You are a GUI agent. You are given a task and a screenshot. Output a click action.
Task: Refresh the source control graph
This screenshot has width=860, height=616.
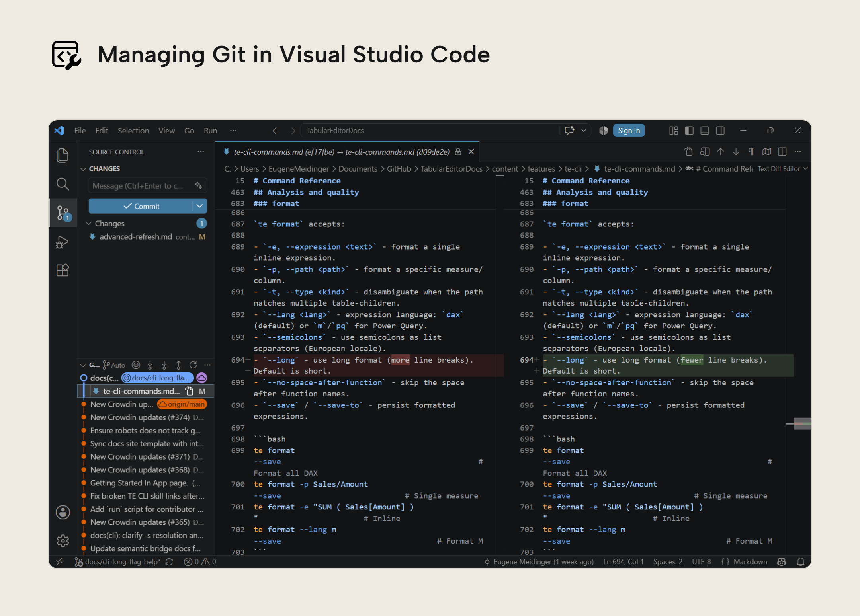[x=193, y=365]
